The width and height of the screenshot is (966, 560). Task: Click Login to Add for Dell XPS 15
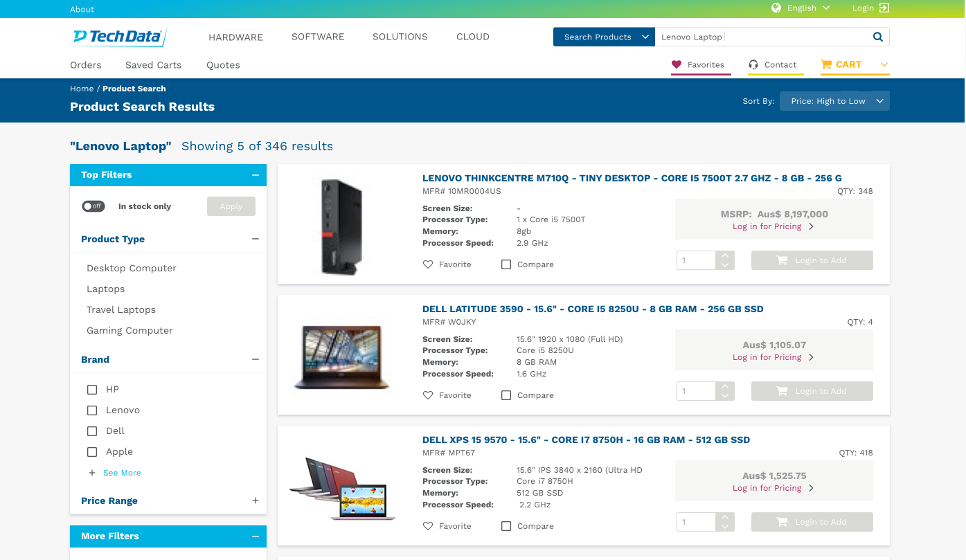coord(812,522)
